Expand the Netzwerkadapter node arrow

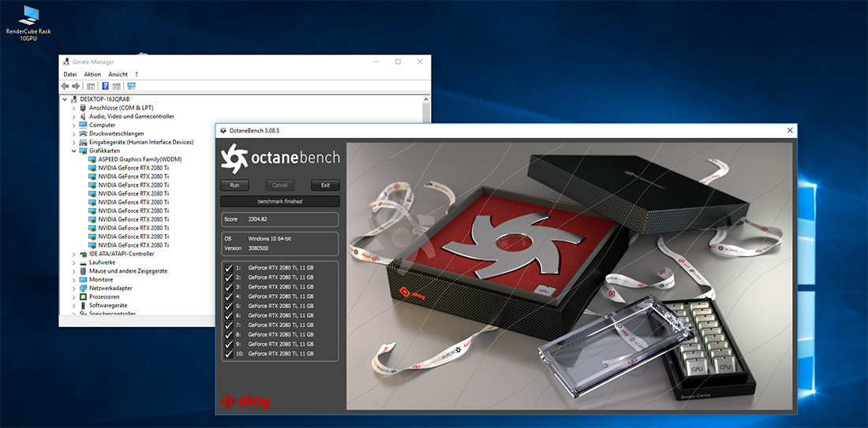[x=73, y=288]
